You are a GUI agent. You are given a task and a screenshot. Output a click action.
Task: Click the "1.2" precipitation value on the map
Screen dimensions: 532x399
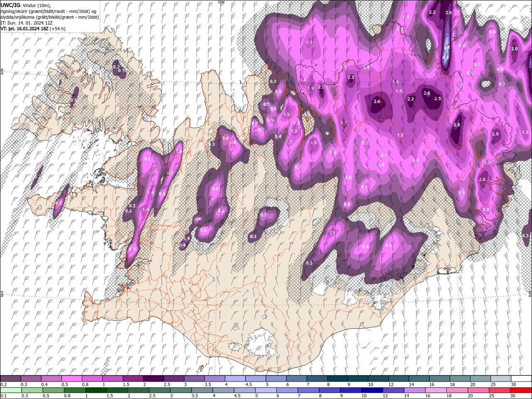point(296,123)
